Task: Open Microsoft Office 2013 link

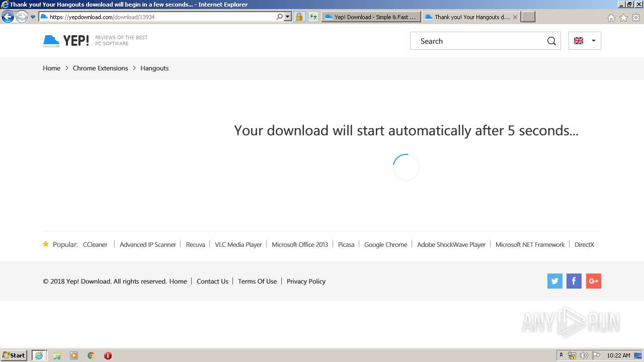Action: point(300,245)
